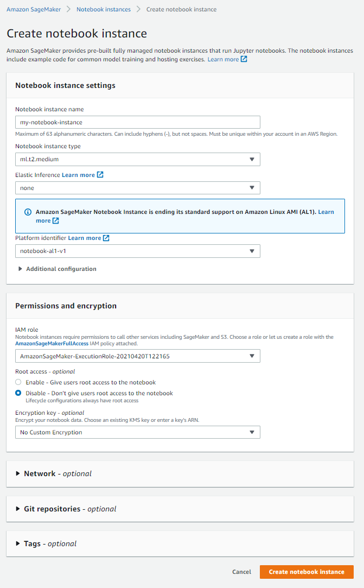Screen dimensions: 364x588
Task: Open the Encryption key dropdown
Action: pos(138,432)
